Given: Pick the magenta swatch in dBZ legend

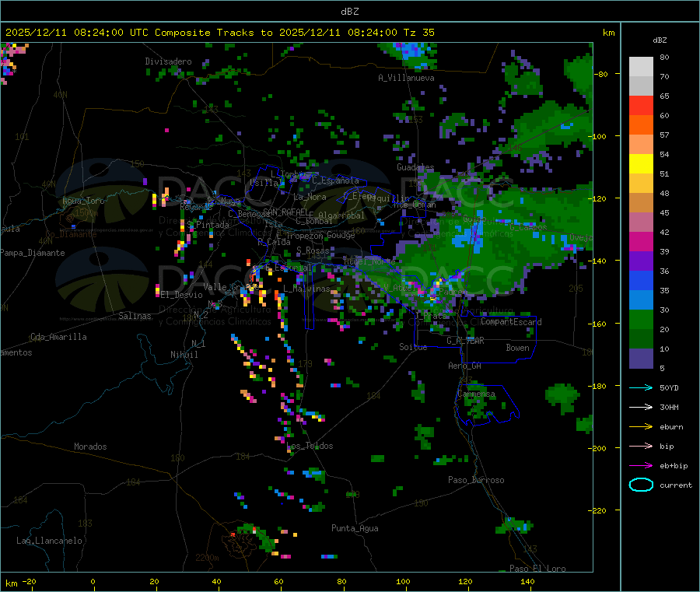Looking at the screenshot, I should [641, 241].
